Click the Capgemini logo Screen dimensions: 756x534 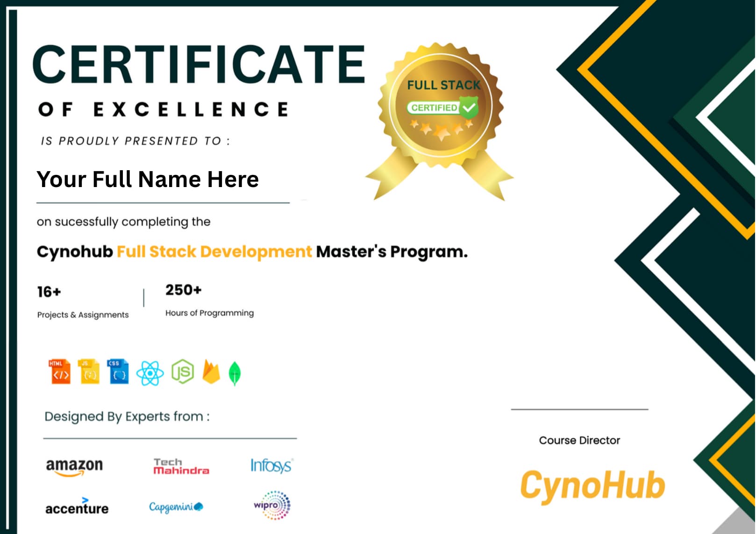tap(176, 506)
